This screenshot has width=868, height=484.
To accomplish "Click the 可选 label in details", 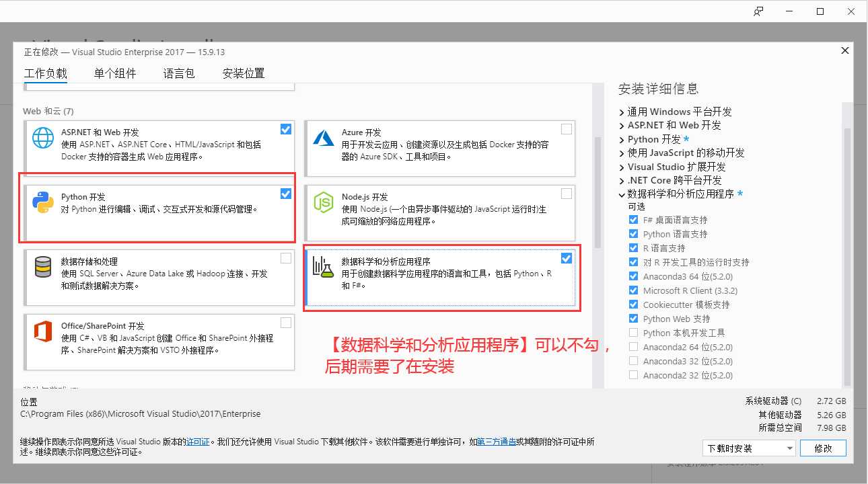I will pos(637,206).
